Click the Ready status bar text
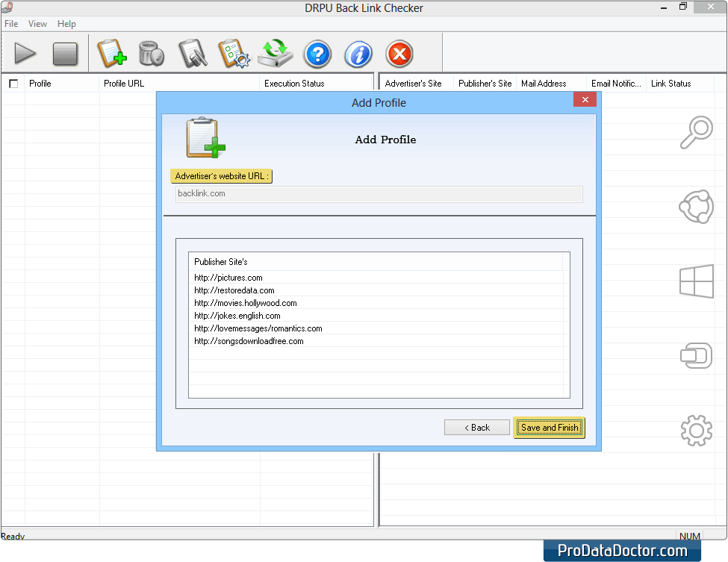This screenshot has width=728, height=562. click(x=13, y=536)
